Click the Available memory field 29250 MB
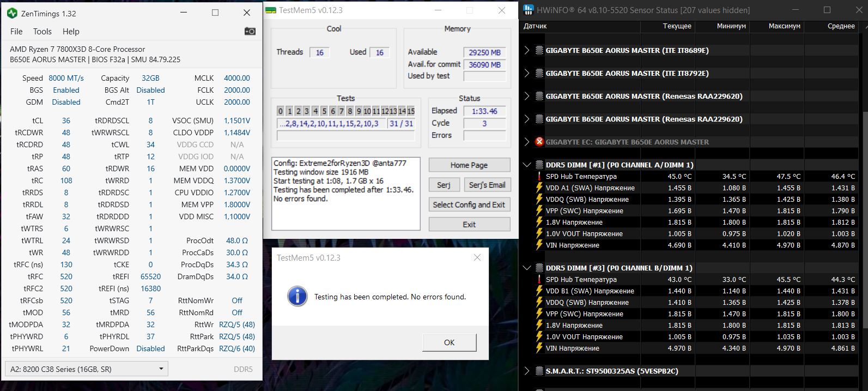The image size is (868, 391). 484,52
